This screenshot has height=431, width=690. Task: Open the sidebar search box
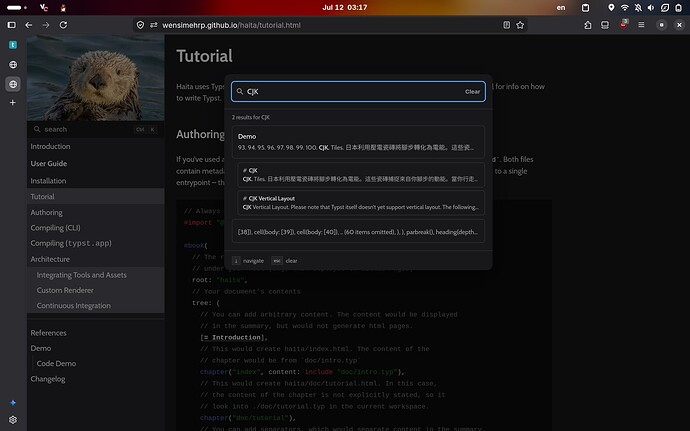point(95,129)
